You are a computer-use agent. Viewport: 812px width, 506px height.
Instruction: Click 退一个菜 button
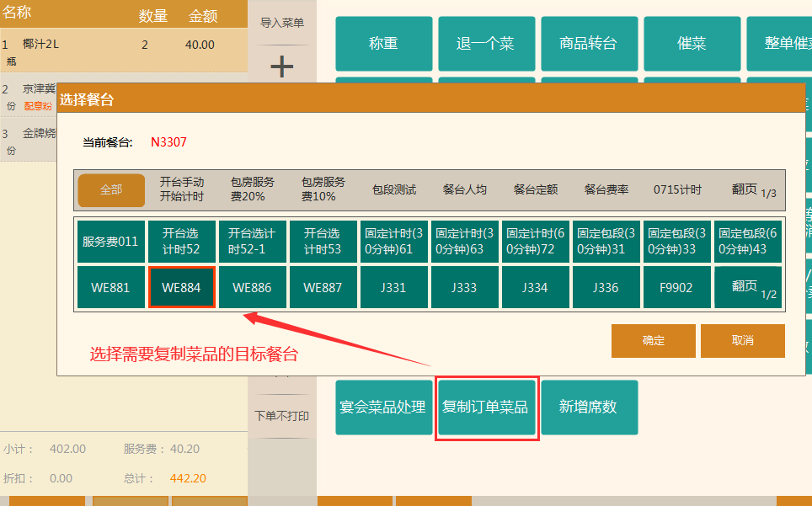486,44
